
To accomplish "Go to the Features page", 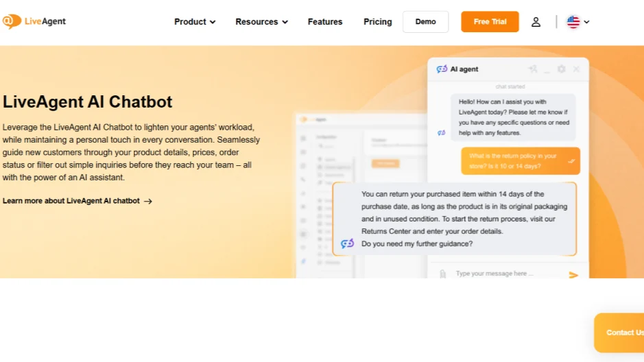I will click(x=325, y=22).
